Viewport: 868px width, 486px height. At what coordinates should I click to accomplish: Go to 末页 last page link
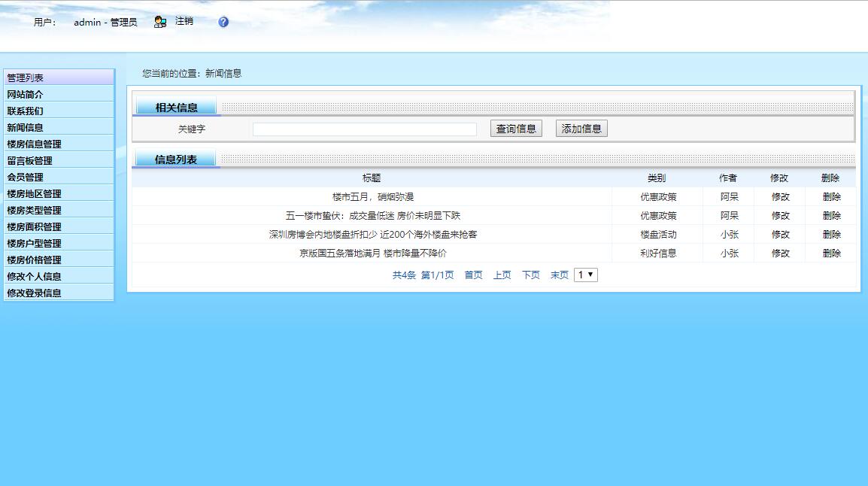pyautogui.click(x=559, y=275)
